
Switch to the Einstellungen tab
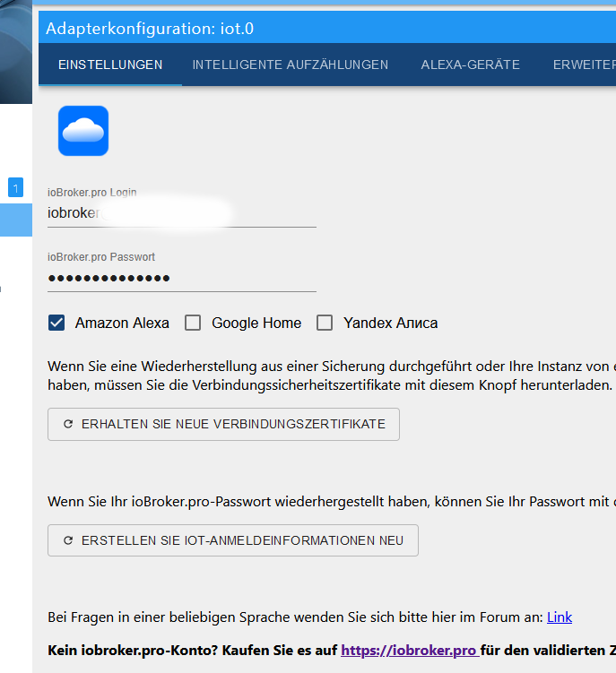pyautogui.click(x=110, y=65)
